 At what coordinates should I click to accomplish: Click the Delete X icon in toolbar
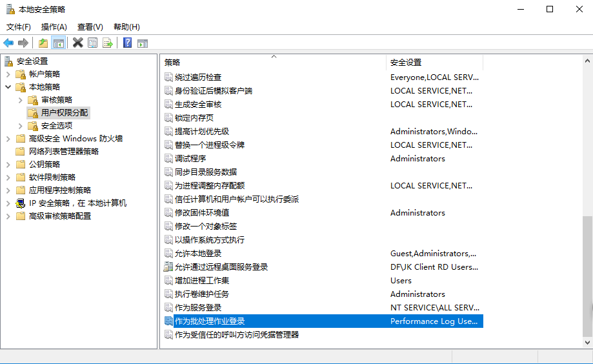coord(77,43)
